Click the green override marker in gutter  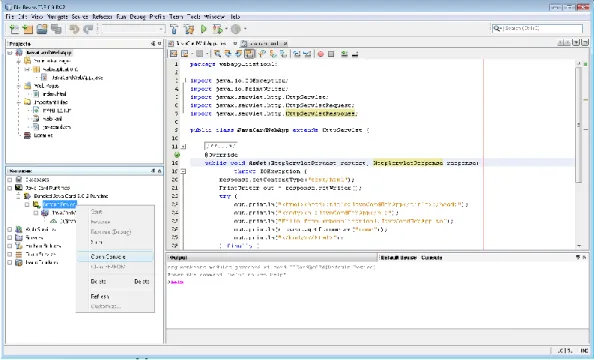point(177,155)
